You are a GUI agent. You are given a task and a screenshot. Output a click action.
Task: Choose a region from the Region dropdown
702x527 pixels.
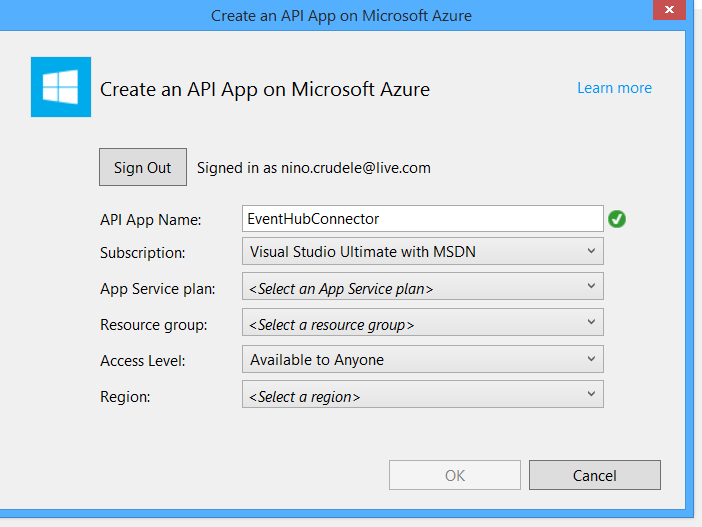422,396
